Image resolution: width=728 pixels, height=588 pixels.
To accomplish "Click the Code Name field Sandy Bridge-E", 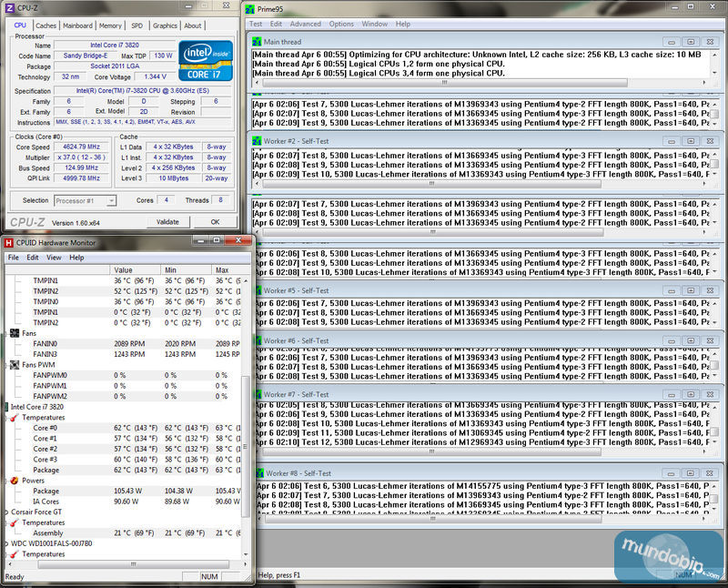I will click(x=86, y=56).
